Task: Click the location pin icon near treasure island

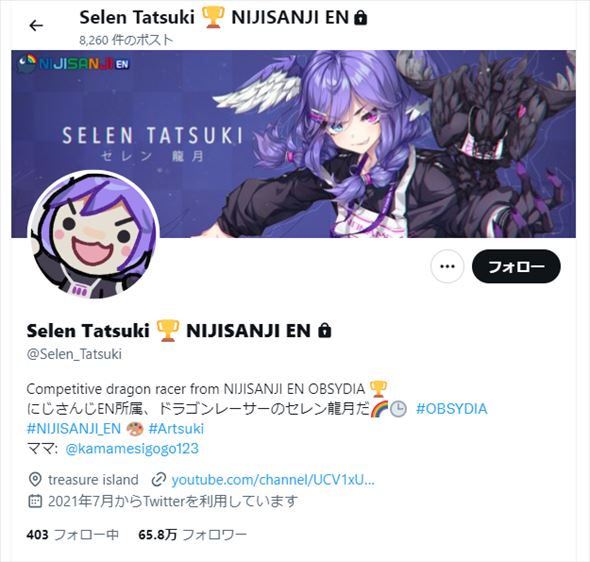Action: 35,480
